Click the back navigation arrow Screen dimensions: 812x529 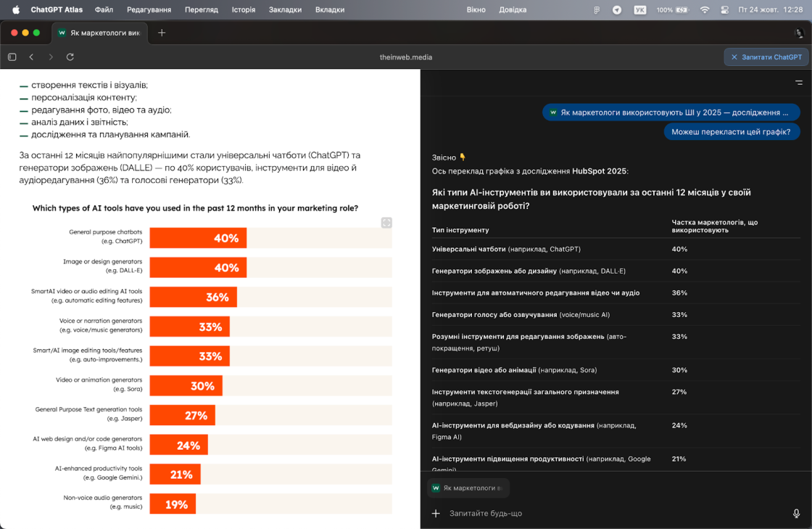(31, 57)
